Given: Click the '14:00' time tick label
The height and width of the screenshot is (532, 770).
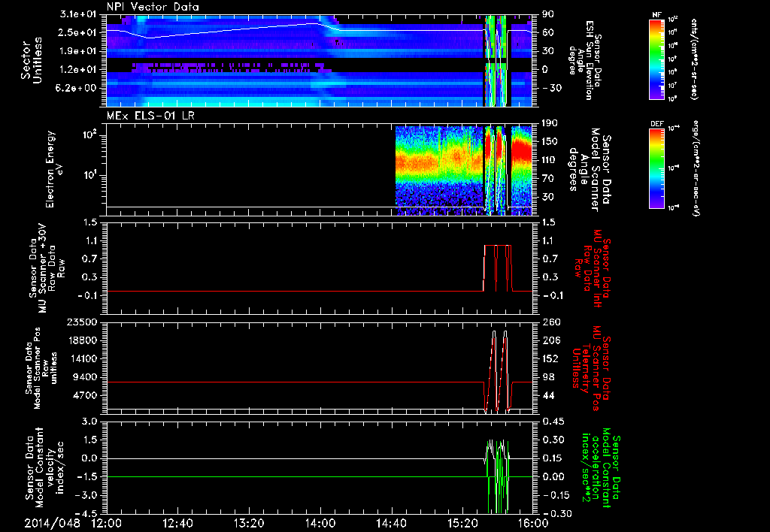Looking at the screenshot, I should point(320,523).
